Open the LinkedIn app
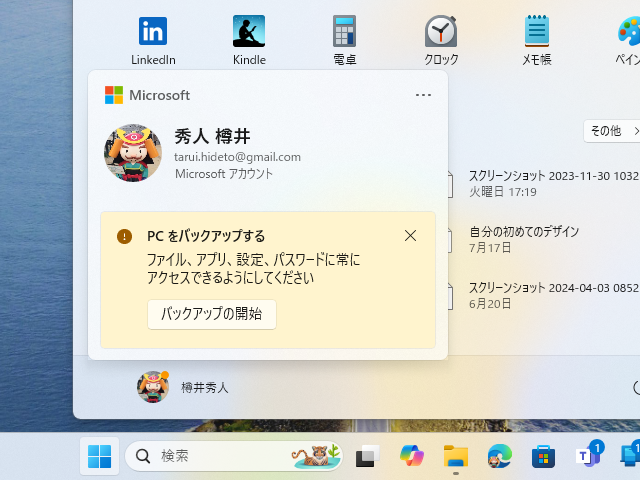Image resolution: width=640 pixels, height=480 pixels. (153, 40)
